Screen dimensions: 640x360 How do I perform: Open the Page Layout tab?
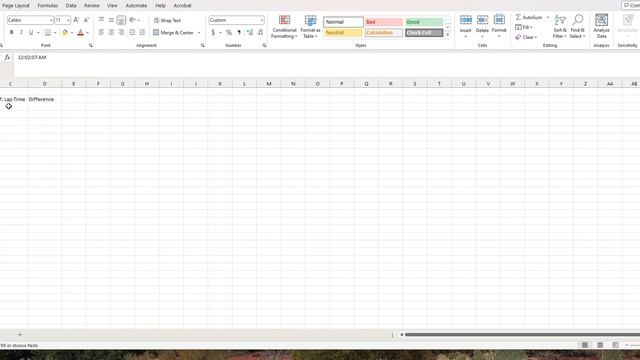point(16,6)
